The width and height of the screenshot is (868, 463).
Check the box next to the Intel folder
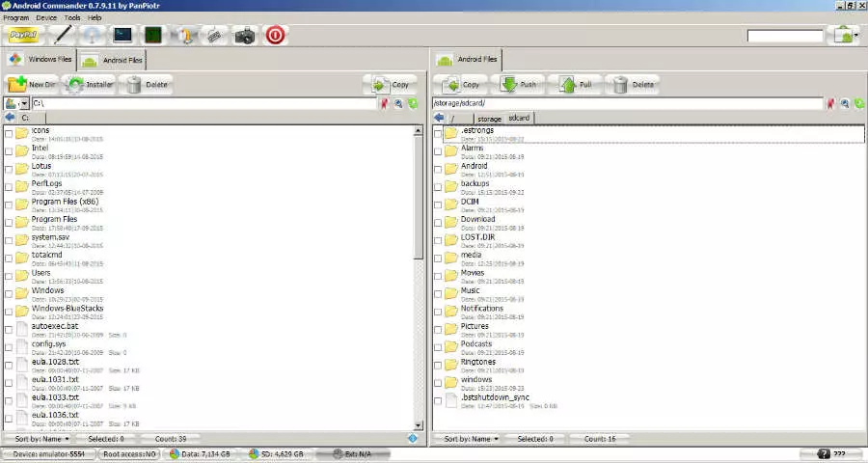click(x=10, y=152)
